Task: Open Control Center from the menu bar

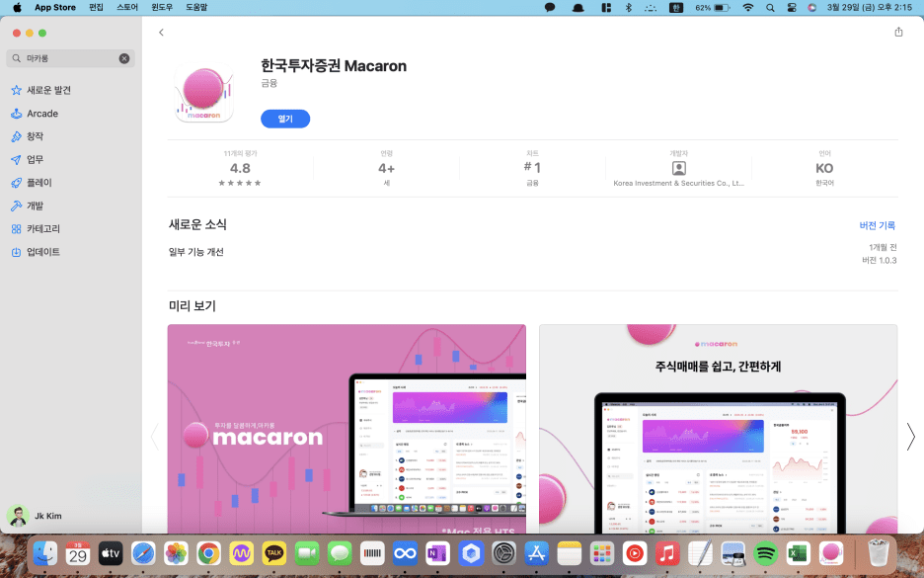Action: (x=792, y=8)
